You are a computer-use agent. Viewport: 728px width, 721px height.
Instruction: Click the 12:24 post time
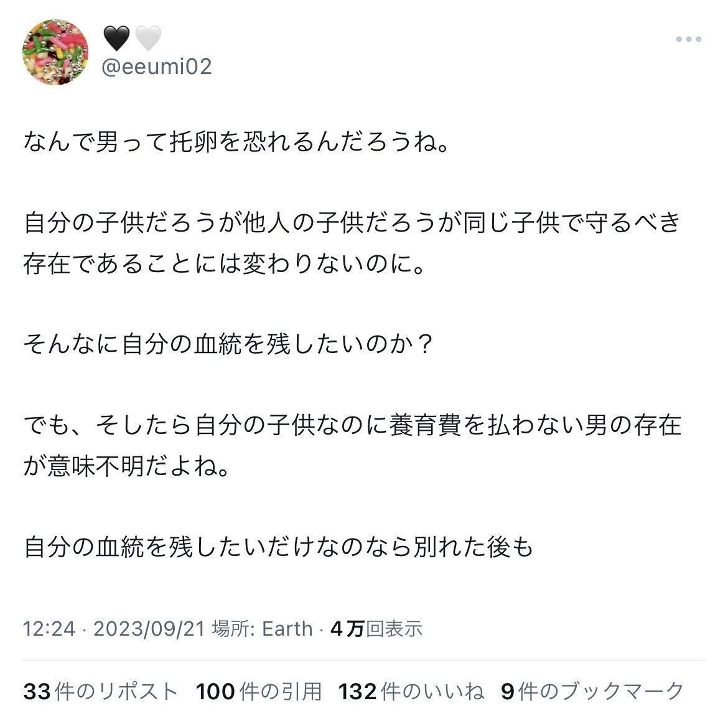pos(49,629)
